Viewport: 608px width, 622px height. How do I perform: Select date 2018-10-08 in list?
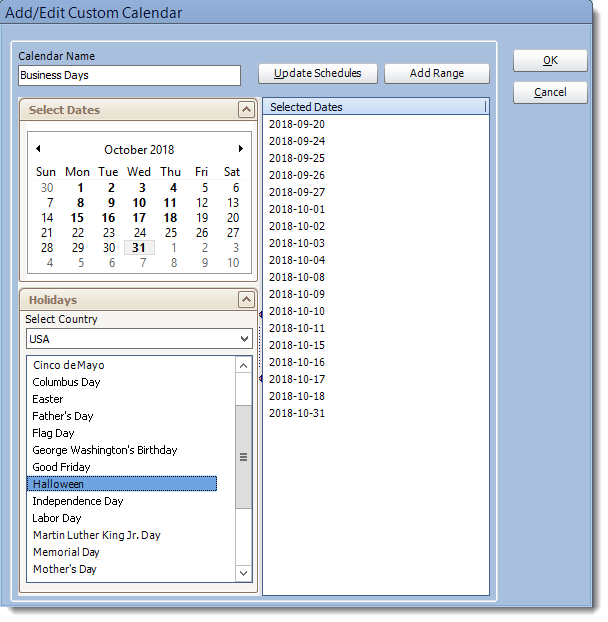(x=297, y=277)
